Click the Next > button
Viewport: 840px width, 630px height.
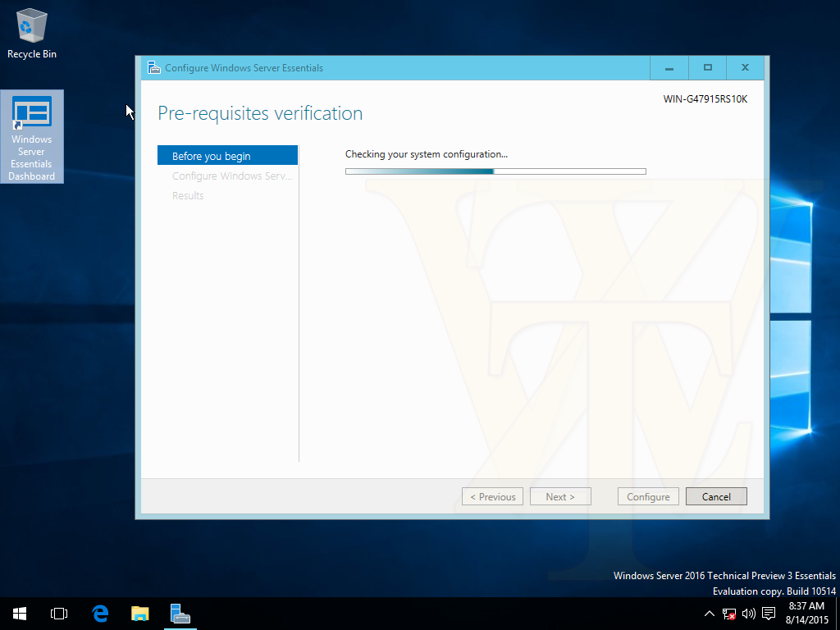point(560,496)
